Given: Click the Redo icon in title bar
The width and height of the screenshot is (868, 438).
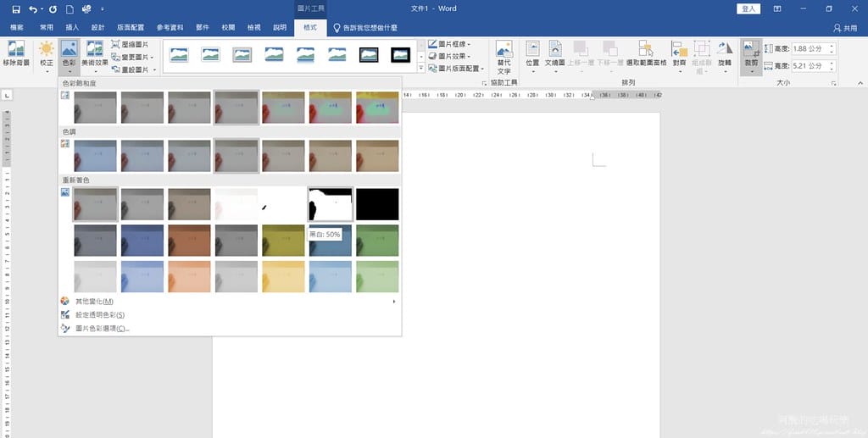Looking at the screenshot, I should [x=53, y=8].
